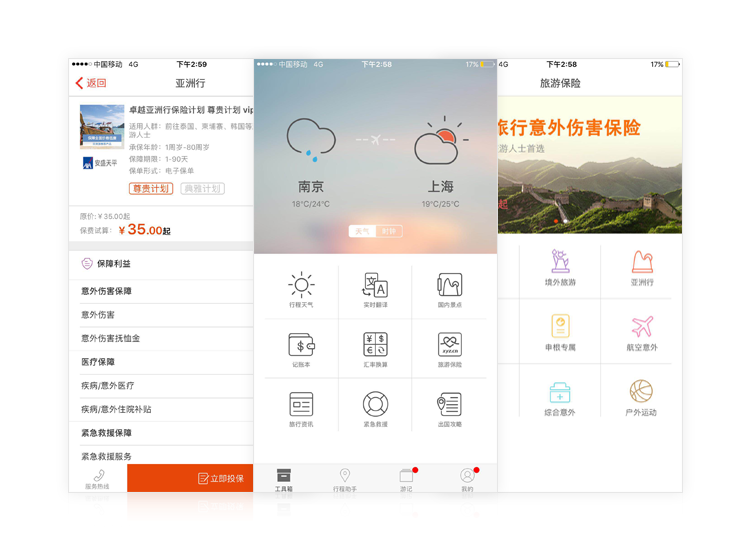Open the 医疗保障 row
Viewport: 750px width, 550px height.
[x=161, y=363]
